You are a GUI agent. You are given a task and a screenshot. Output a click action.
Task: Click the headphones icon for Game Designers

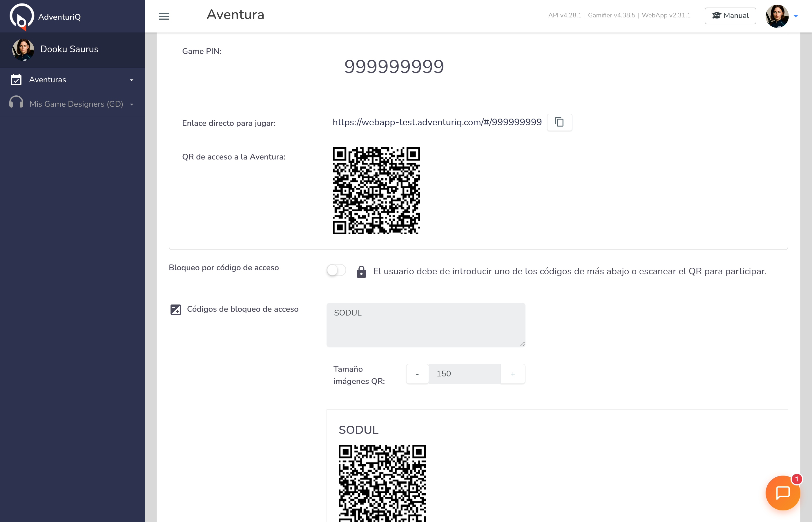click(16, 102)
